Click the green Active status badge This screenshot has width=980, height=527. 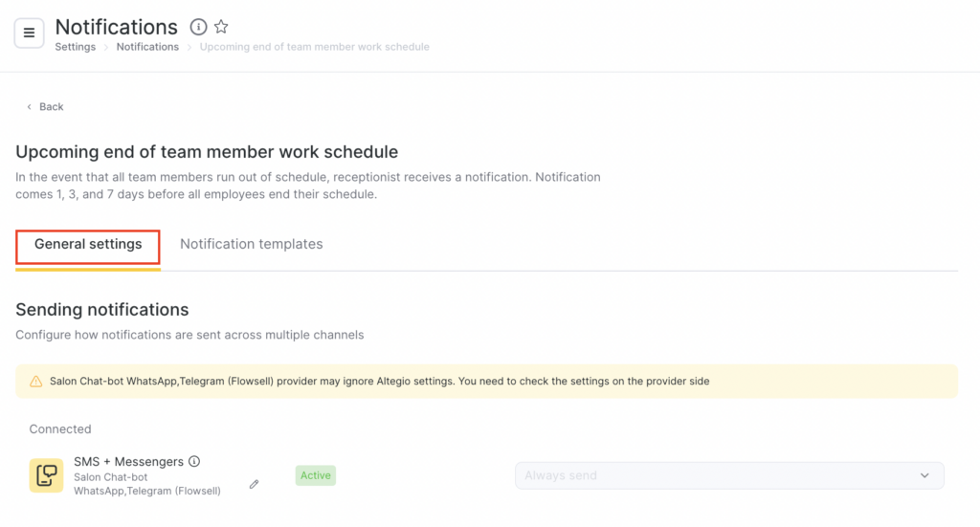point(315,475)
